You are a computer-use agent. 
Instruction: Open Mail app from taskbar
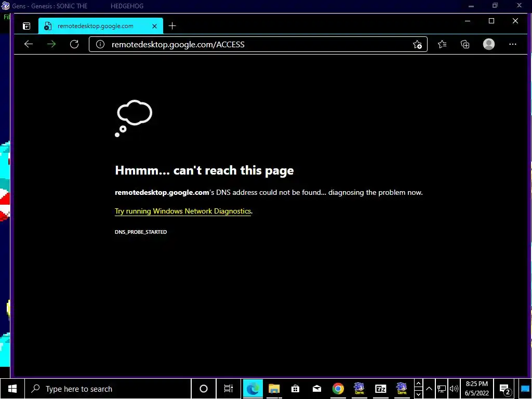coord(317,389)
